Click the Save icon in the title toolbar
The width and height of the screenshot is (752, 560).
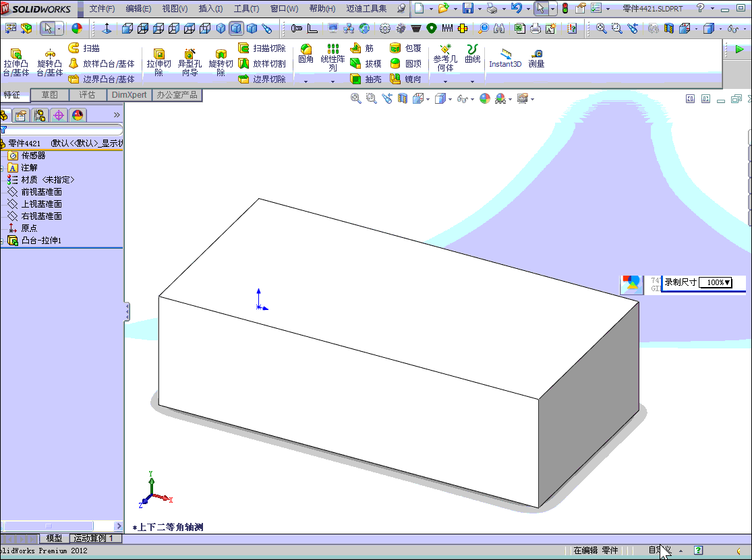point(467,8)
